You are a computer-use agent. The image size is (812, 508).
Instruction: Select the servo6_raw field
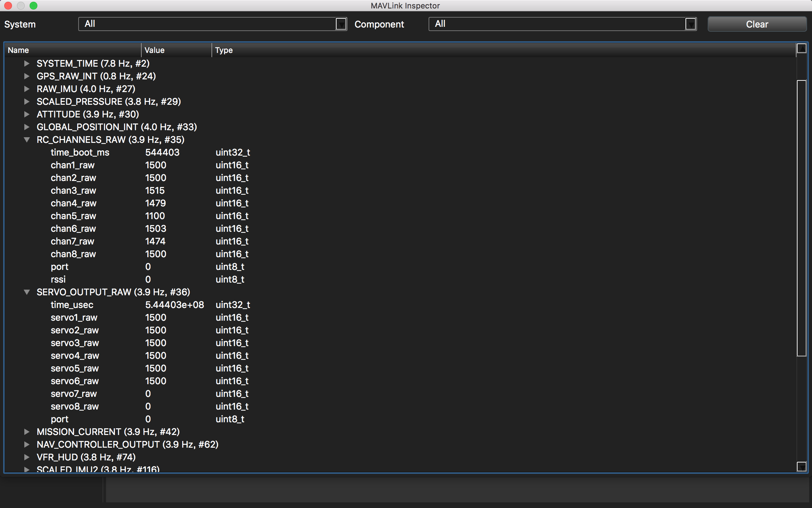pyautogui.click(x=75, y=381)
